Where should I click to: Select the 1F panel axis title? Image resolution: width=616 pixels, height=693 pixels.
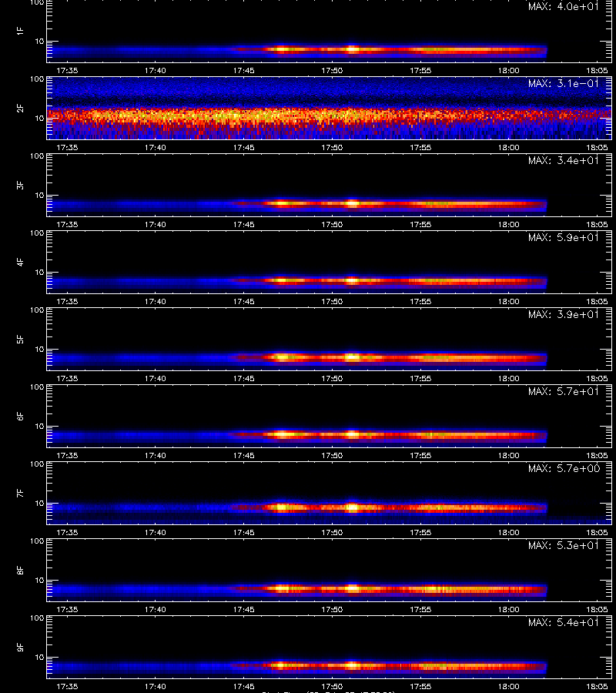[20, 31]
